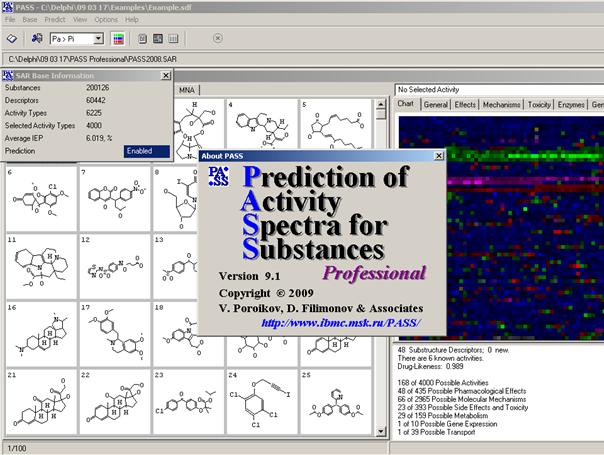The image size is (604, 455).
Task: Click the colored activity chart icon in the toolbar
Action: click(x=118, y=39)
